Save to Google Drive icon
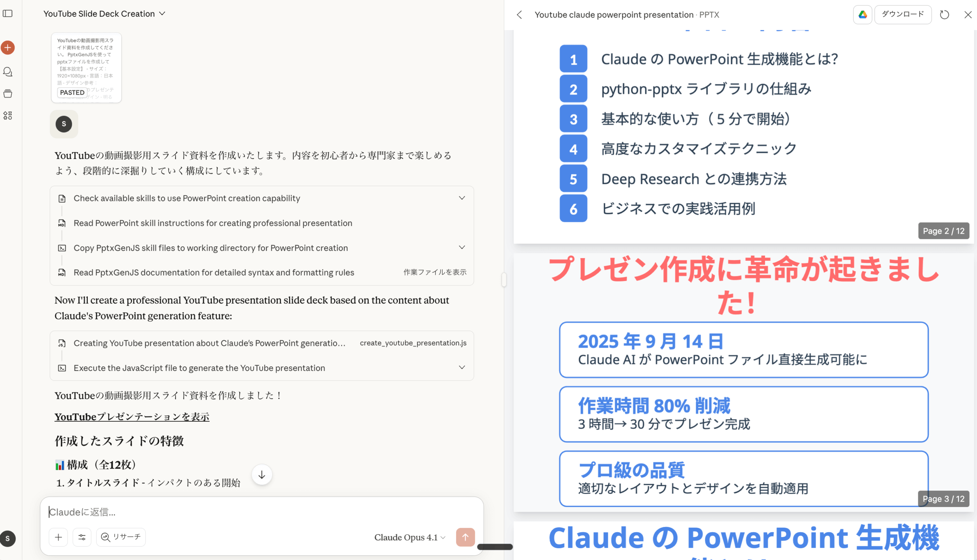 [862, 14]
